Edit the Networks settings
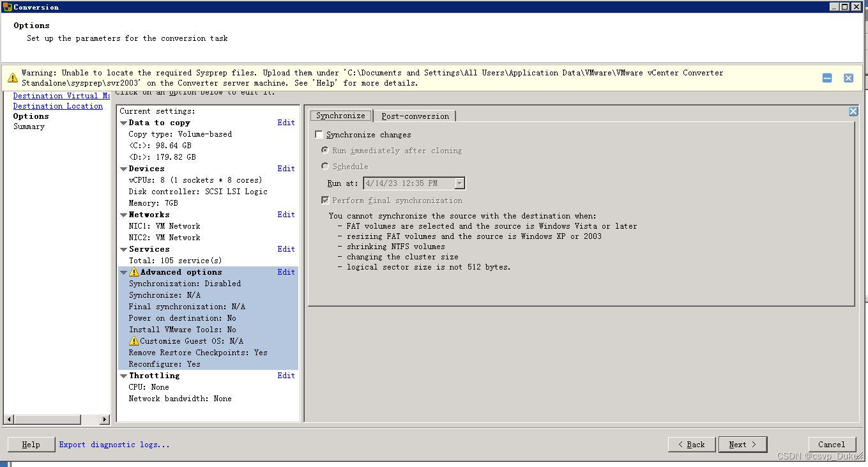Screen dimensions: 868x467 coord(286,214)
